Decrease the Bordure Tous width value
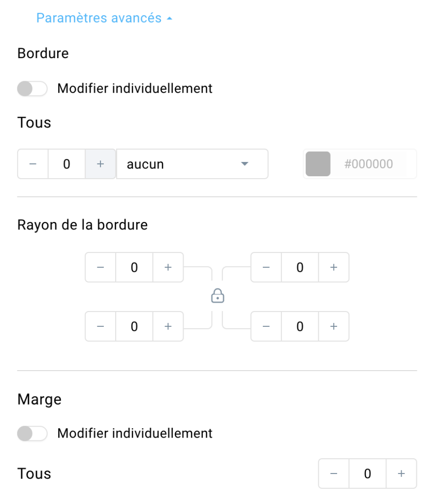Viewport: 439px width, 504px height. 33,164
